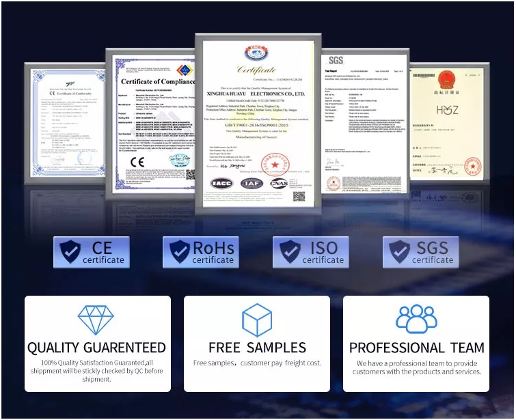
Task: Click the red star seal on ISO certificate
Action: coord(275,165)
